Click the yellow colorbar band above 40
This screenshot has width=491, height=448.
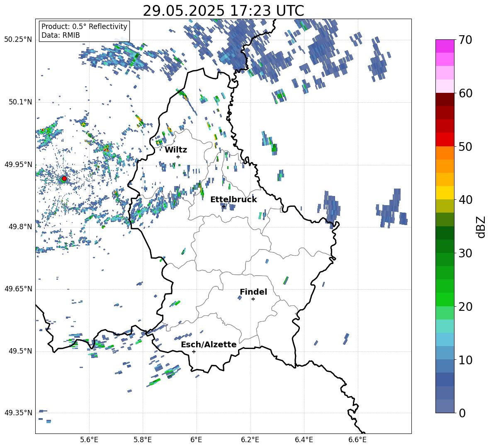tap(445, 193)
